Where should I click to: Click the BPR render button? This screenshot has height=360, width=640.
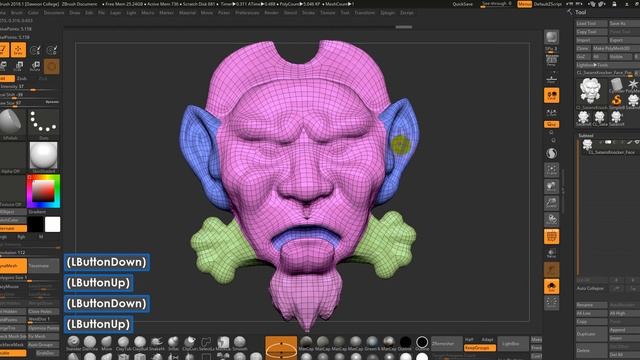pos(551,38)
